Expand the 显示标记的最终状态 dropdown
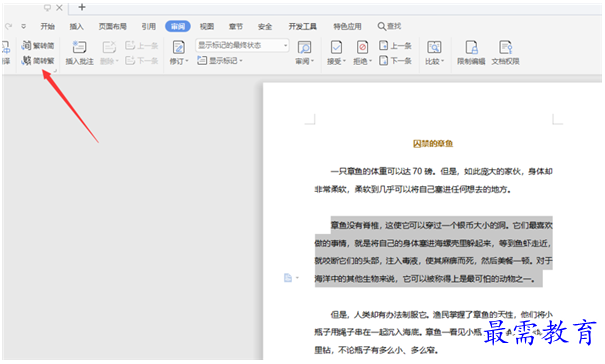Screen dimensions: 605x364 pos(286,46)
